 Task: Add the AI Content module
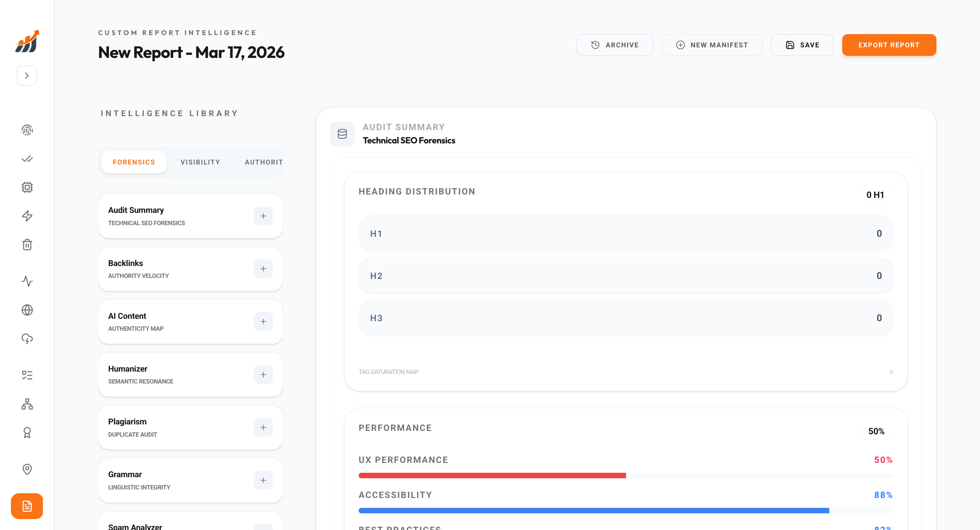tap(263, 322)
